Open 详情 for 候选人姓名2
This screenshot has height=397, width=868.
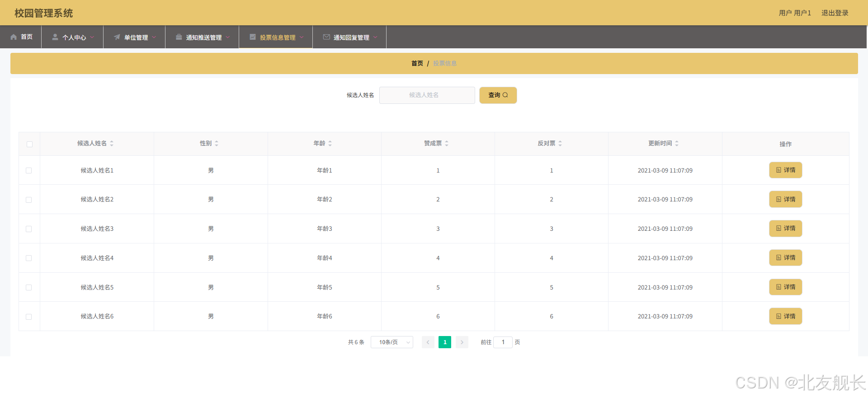[786, 199]
